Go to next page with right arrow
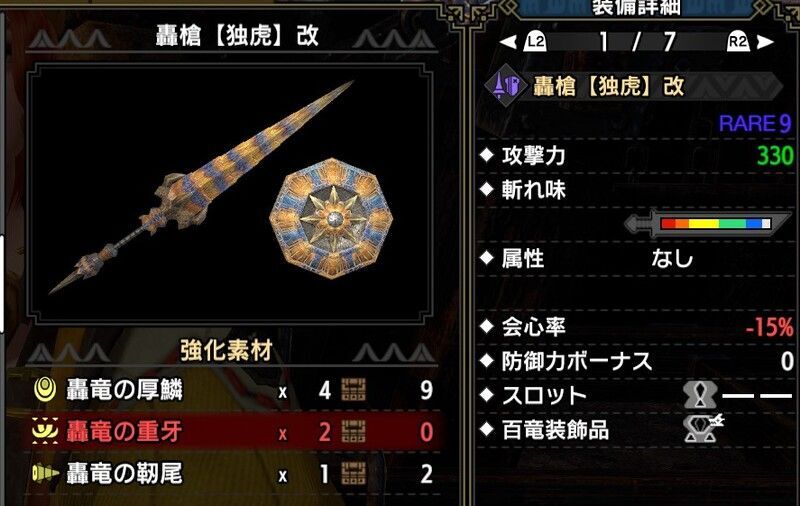Screen dimensions: 800x506 pyautogui.click(x=765, y=42)
